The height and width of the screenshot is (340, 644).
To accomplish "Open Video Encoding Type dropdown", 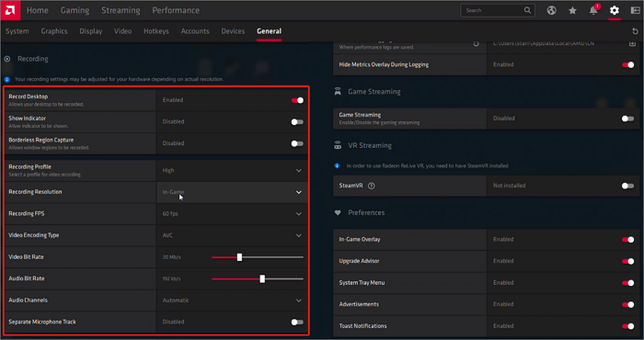I will [232, 236].
